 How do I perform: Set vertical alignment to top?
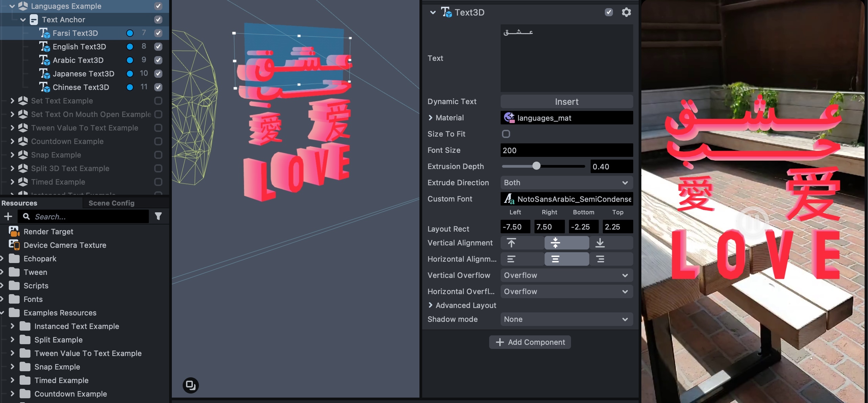[x=511, y=243]
